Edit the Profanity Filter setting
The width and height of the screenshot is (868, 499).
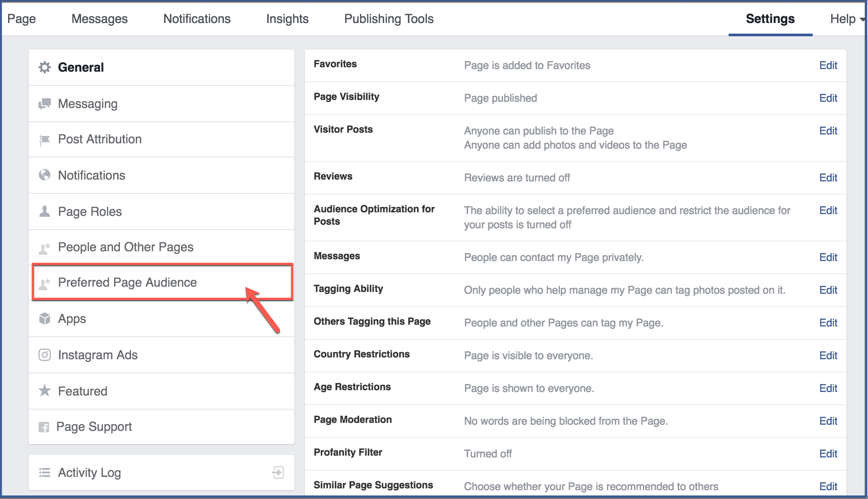[828, 454]
